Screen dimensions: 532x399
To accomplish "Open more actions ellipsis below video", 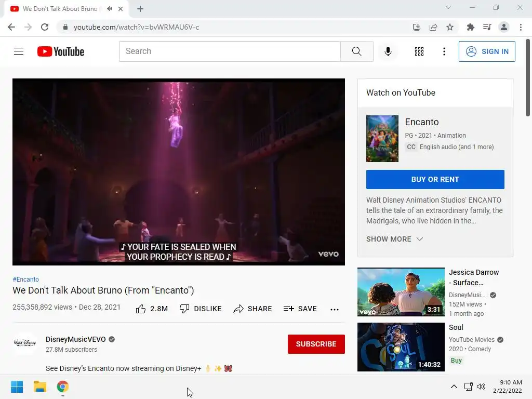I will [x=335, y=310].
